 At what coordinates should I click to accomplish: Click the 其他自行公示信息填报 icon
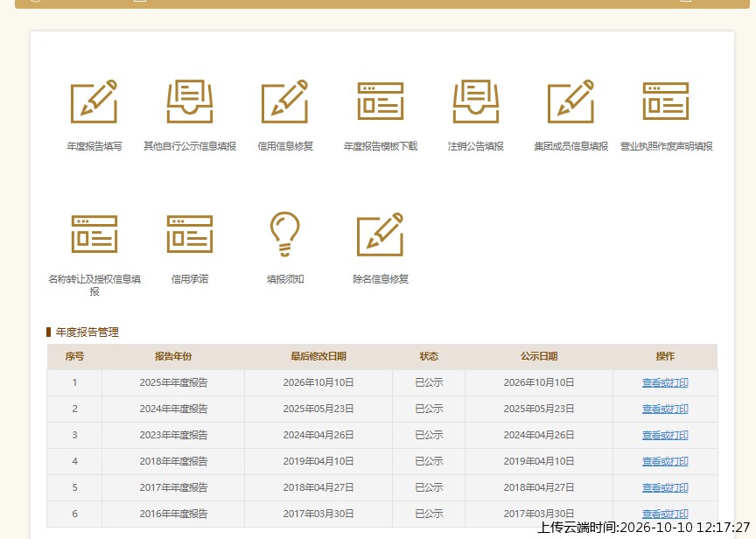[x=190, y=101]
